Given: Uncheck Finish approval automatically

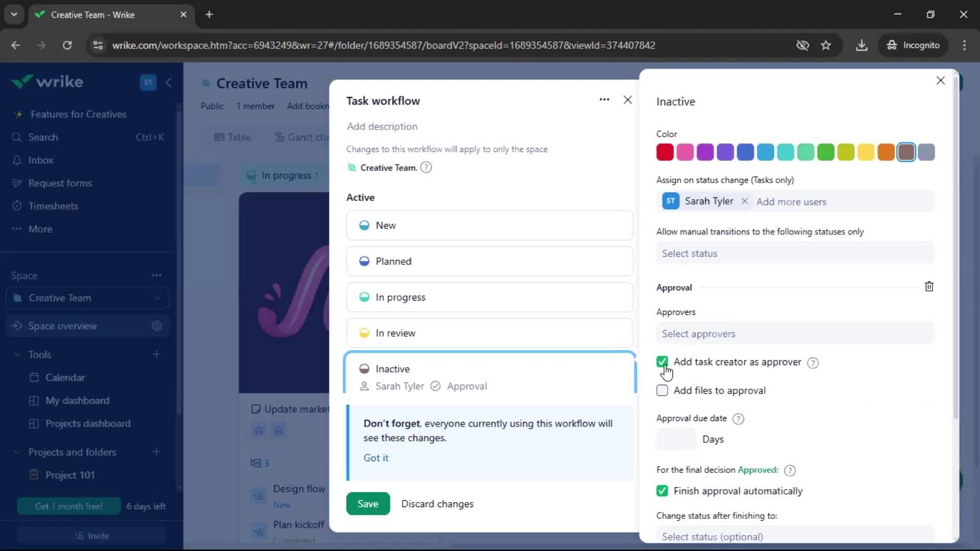Looking at the screenshot, I should pos(662,491).
